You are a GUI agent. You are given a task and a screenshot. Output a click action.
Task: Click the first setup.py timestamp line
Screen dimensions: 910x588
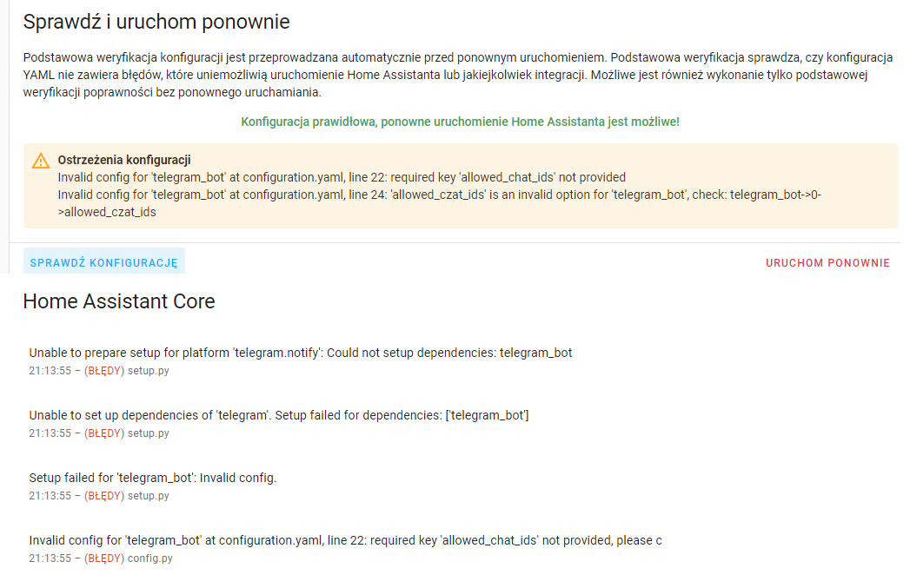coord(99,371)
